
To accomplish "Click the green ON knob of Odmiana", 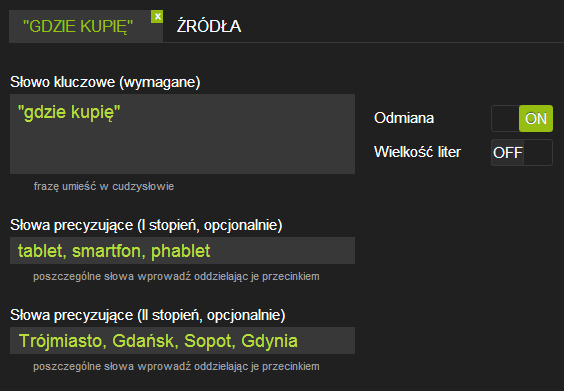I will (536, 118).
